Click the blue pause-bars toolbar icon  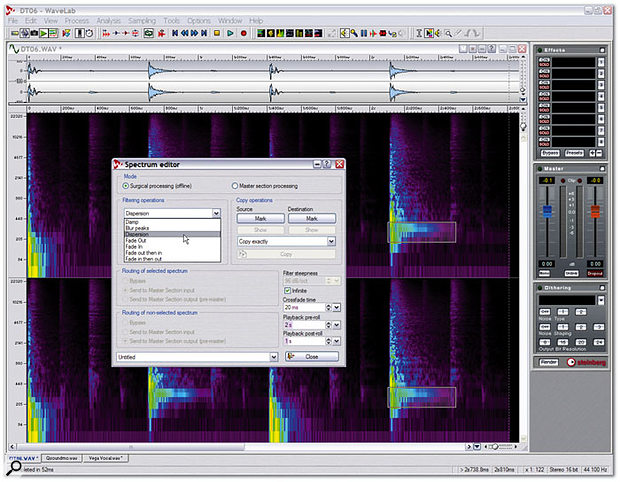tap(364, 33)
